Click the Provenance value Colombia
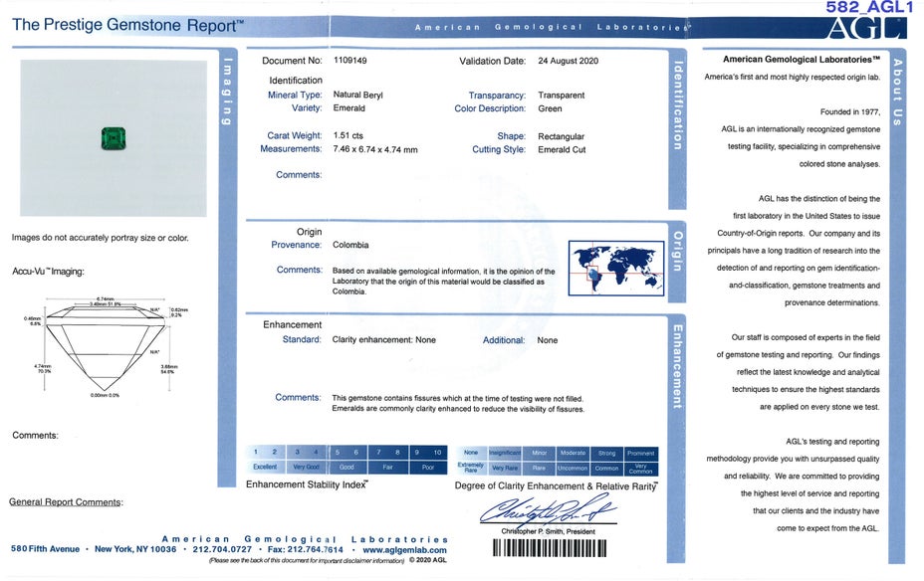 (x=350, y=245)
